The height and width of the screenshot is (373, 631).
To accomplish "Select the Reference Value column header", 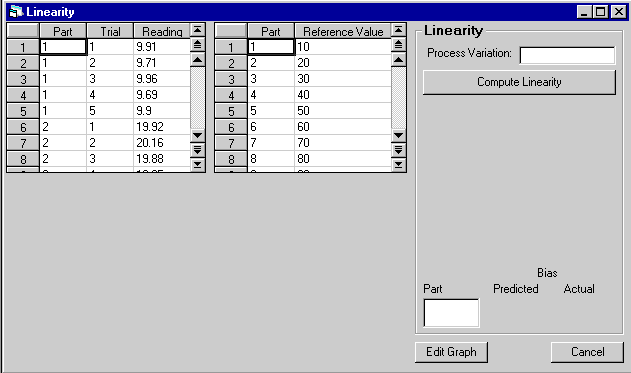I will tap(343, 31).
